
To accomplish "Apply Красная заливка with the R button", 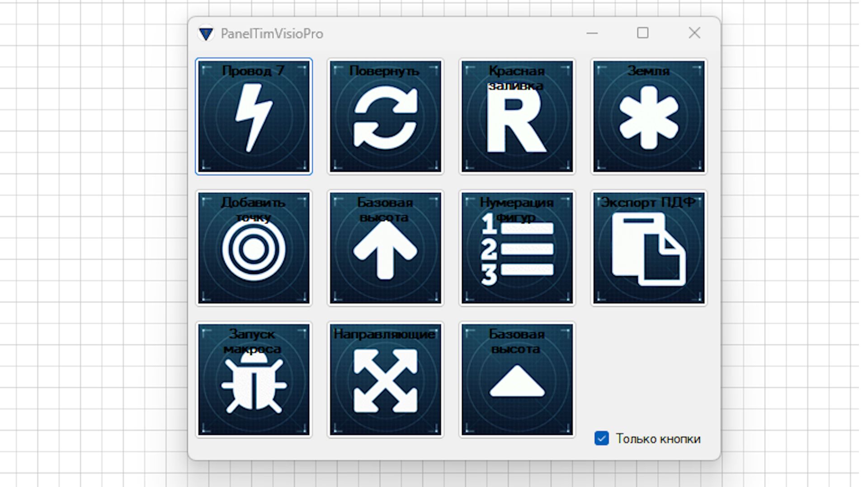I will (517, 117).
